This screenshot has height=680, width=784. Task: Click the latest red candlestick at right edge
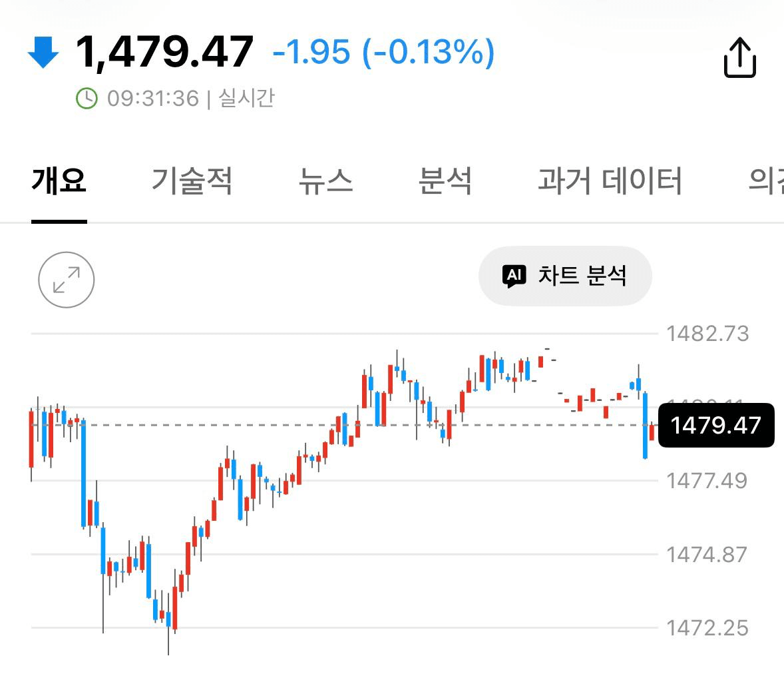pyautogui.click(x=652, y=432)
